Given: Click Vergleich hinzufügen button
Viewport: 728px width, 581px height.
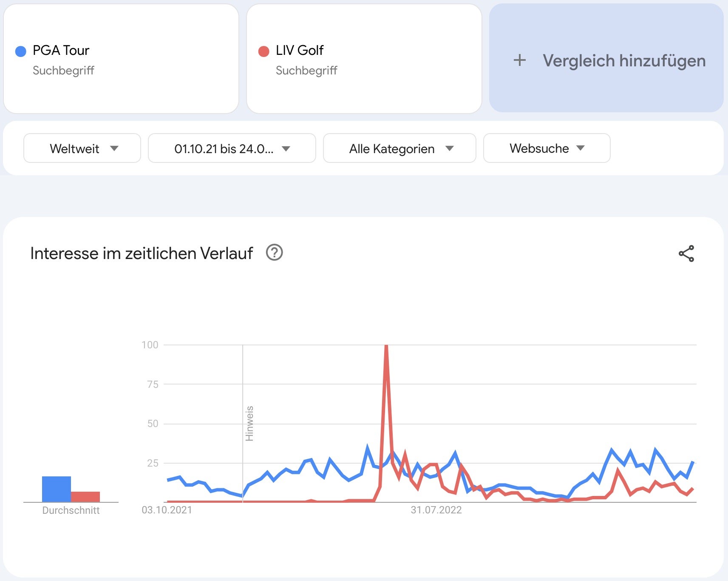Looking at the screenshot, I should coord(623,60).
